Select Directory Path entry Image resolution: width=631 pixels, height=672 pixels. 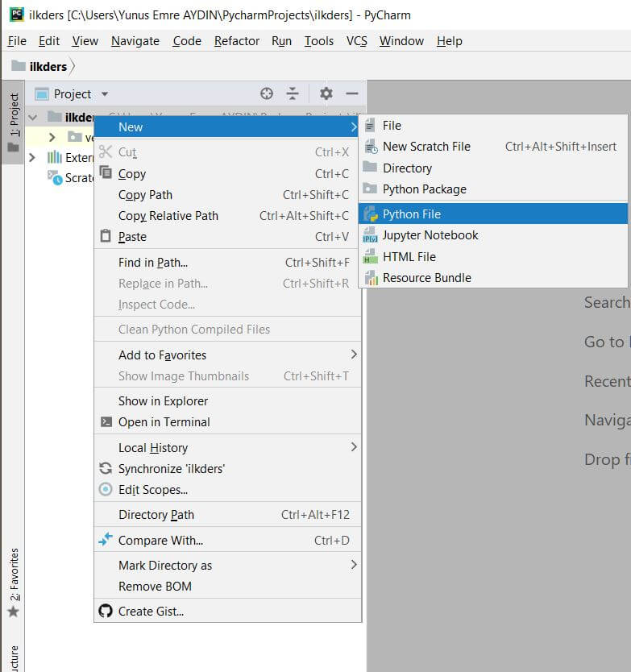[x=227, y=514]
